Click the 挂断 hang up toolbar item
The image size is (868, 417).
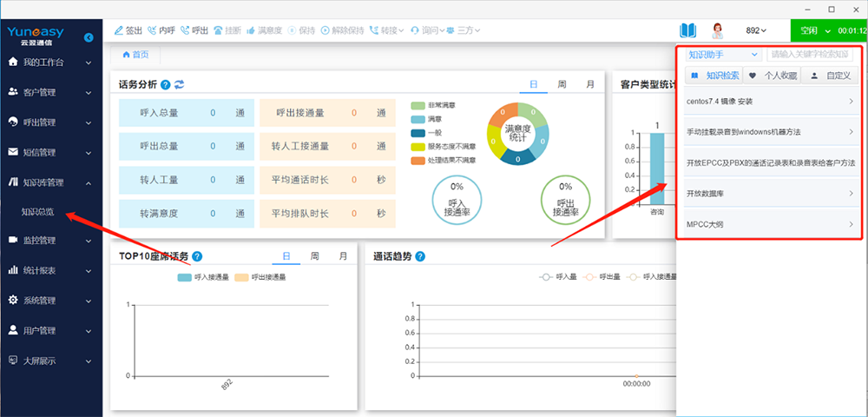227,30
